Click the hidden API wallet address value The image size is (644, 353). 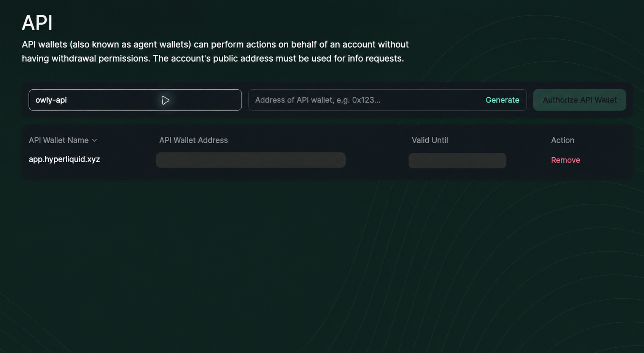pyautogui.click(x=251, y=160)
